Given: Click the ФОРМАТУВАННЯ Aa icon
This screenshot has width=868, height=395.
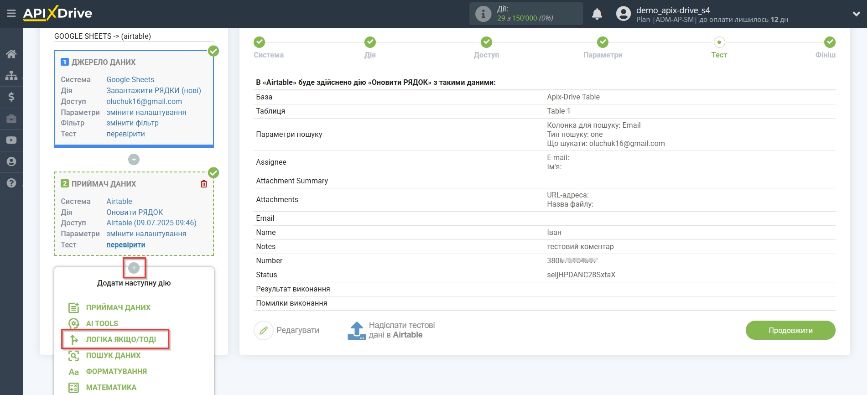Looking at the screenshot, I should coord(74,372).
